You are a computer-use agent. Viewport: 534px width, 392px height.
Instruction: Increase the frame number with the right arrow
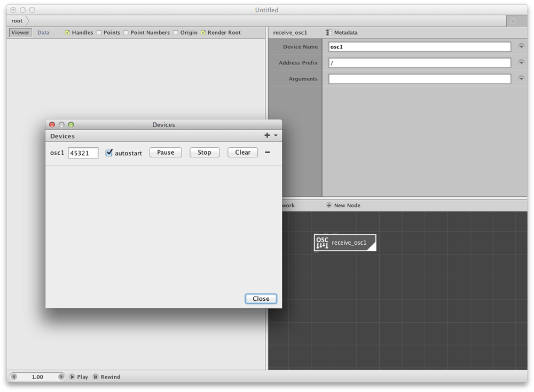tap(61, 377)
